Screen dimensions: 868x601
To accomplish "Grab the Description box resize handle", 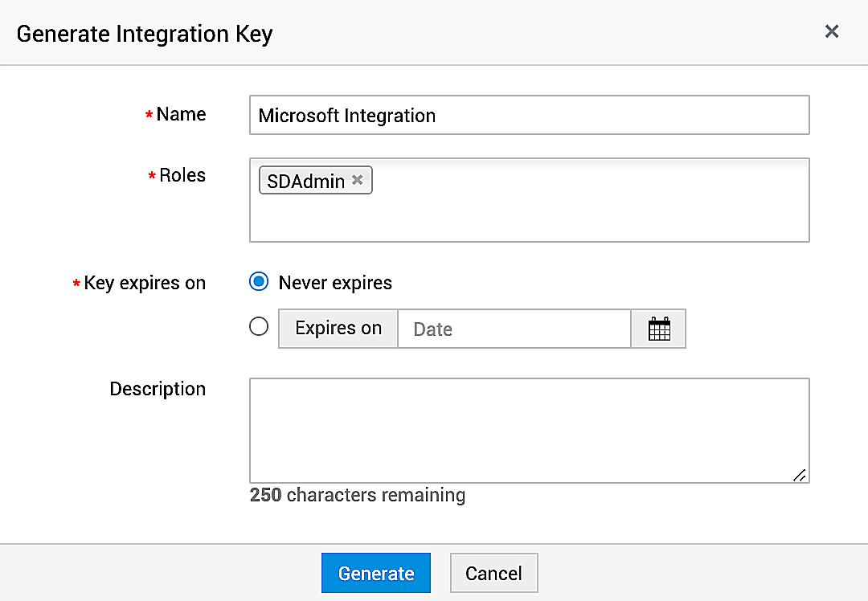I will pyautogui.click(x=799, y=475).
